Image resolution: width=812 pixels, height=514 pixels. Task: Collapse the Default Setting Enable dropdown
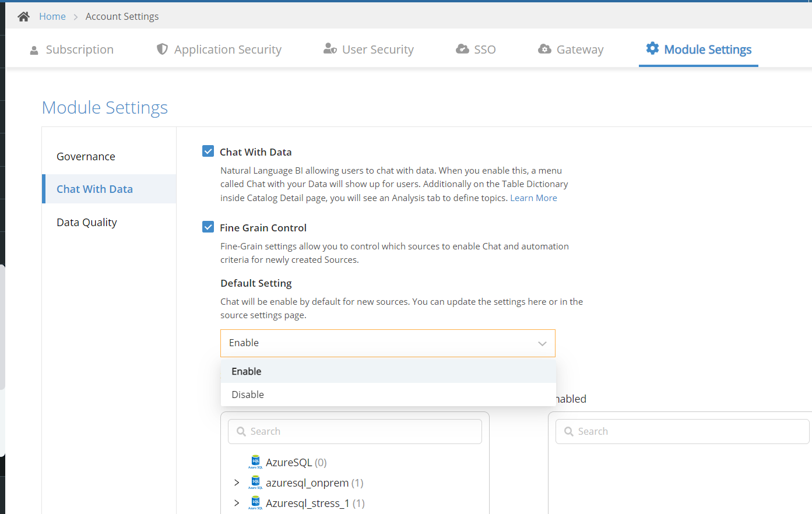(x=388, y=343)
